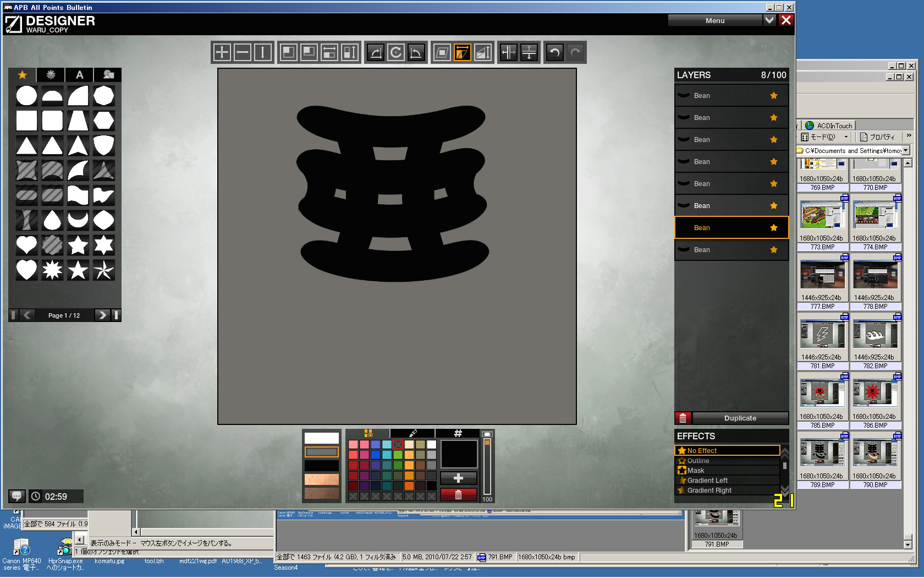Expand the ACDSee toolbar overflow chevron

909,136
